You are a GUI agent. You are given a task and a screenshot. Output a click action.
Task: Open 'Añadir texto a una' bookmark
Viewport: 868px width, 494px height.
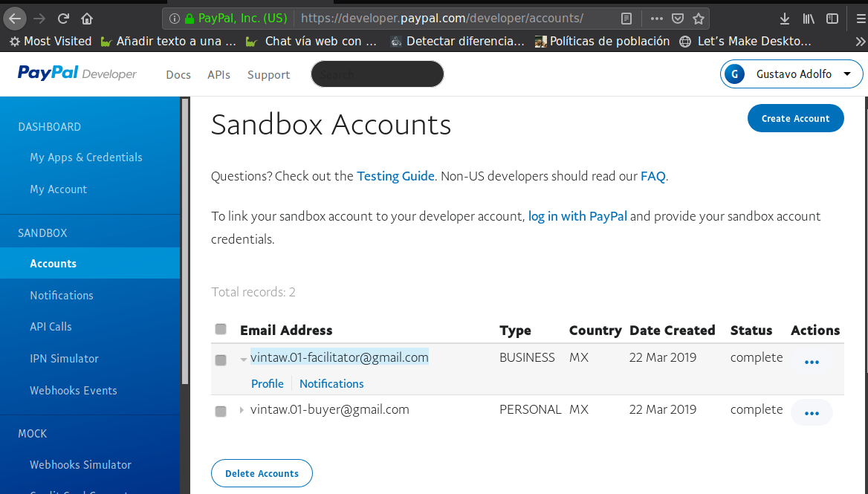pos(169,42)
